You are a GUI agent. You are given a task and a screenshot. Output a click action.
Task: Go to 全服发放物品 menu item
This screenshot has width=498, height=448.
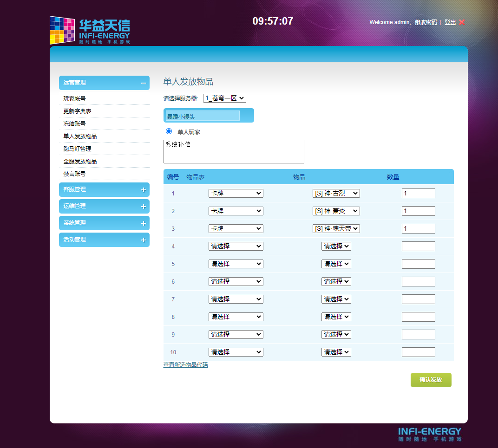point(80,162)
